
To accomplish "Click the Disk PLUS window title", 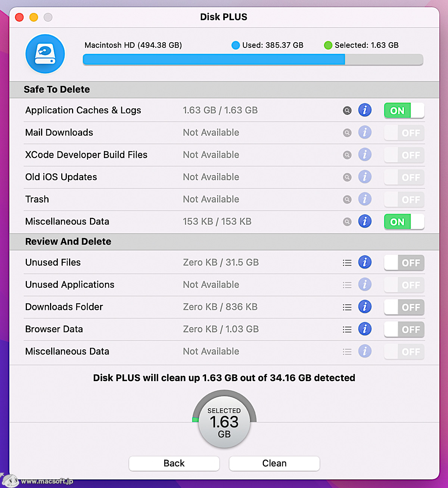I will [x=224, y=17].
